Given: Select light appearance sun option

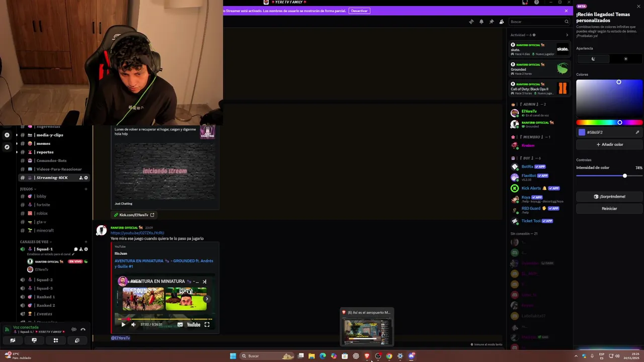Looking at the screenshot, I should point(625,59).
